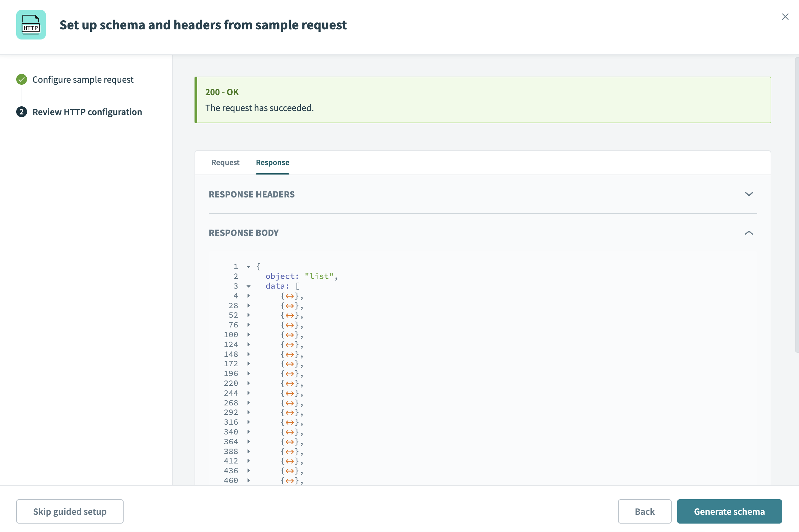This screenshot has height=532, width=799.
Task: Expand the JSON object on line 28
Action: [x=249, y=305]
